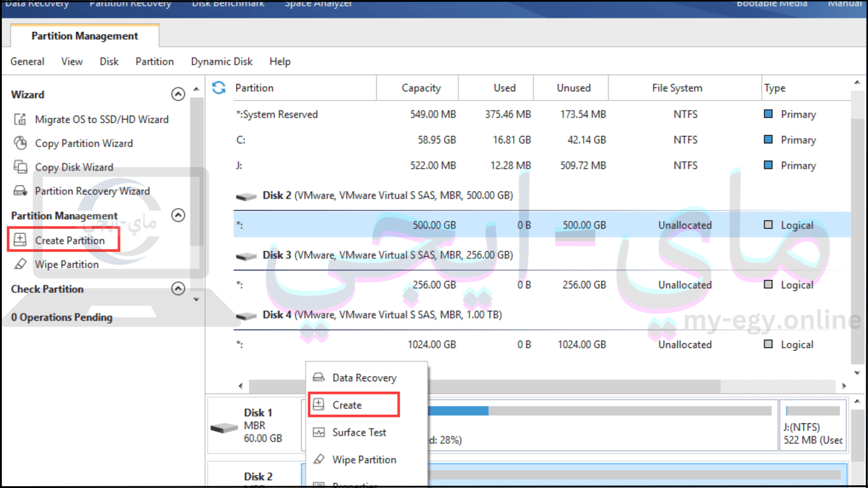Select the Help menu item
Image resolution: width=868 pixels, height=488 pixels.
point(279,61)
